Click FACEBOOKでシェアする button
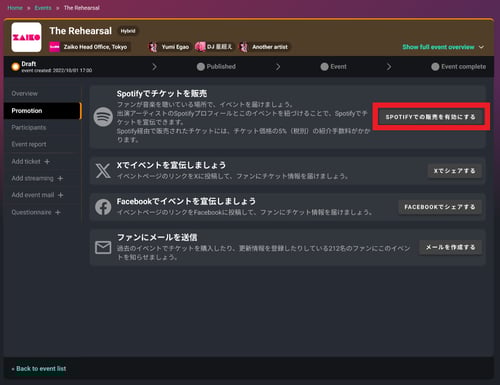 pyautogui.click(x=440, y=207)
